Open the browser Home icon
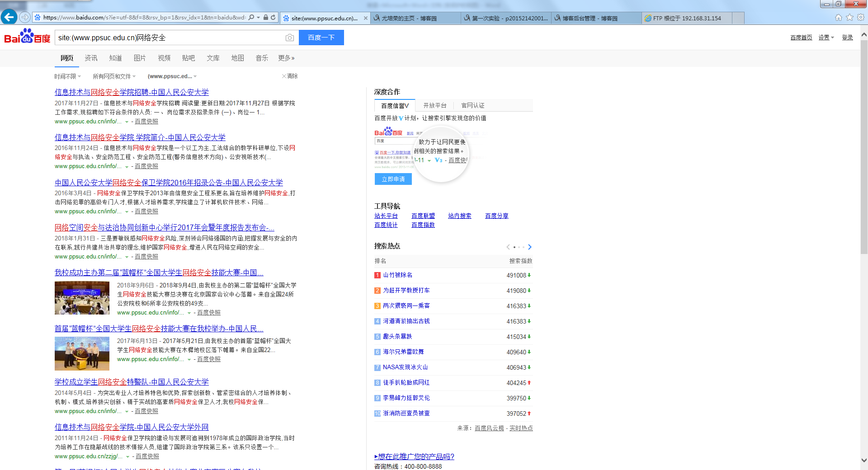Screen dimensions: 868x470 (839, 17)
